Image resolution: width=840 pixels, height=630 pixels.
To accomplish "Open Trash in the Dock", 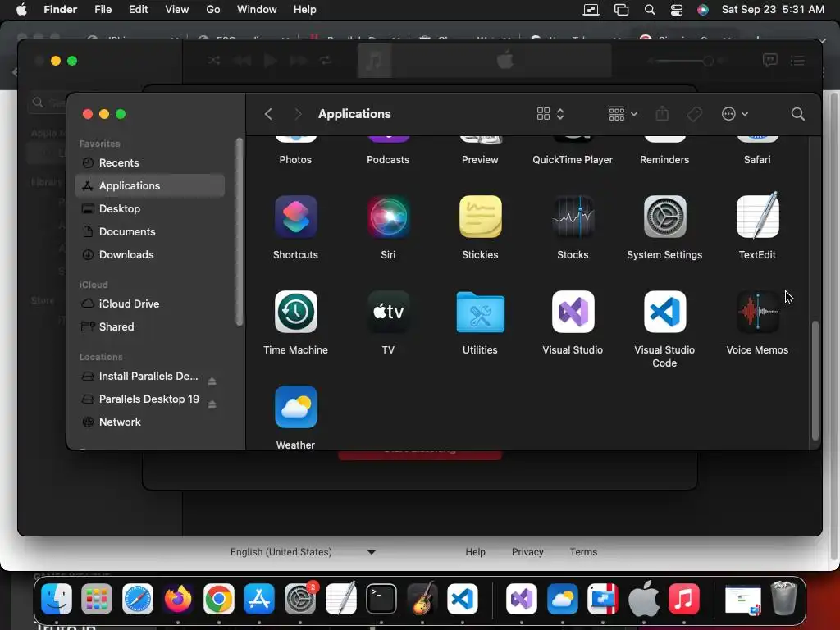I will 783,598.
